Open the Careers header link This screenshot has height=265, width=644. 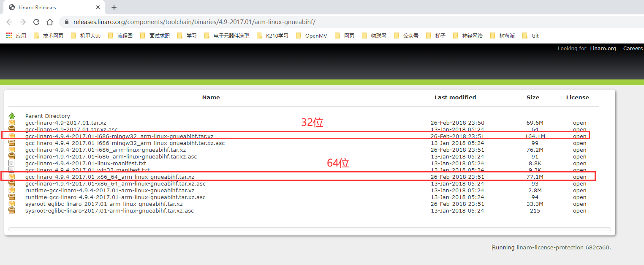click(x=633, y=48)
